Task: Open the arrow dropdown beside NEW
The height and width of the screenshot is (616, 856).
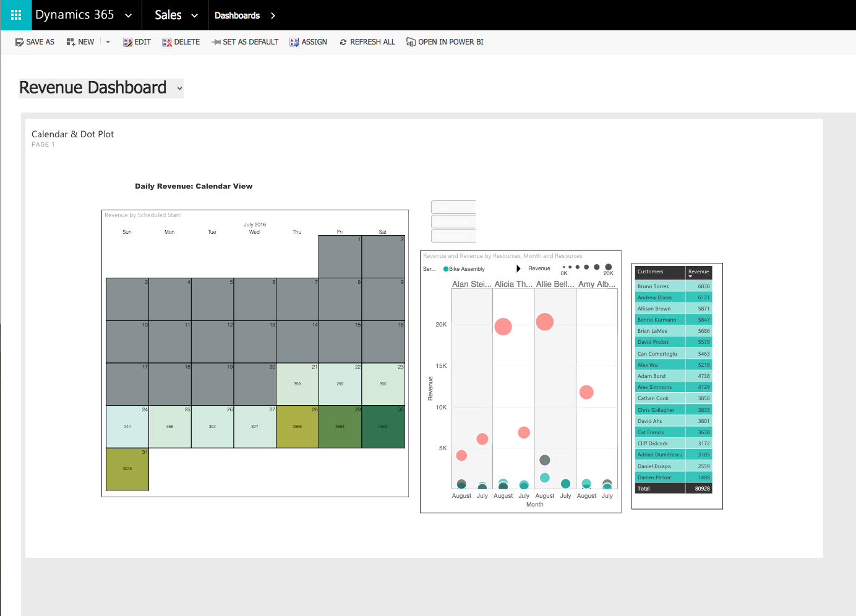Action: (x=108, y=42)
